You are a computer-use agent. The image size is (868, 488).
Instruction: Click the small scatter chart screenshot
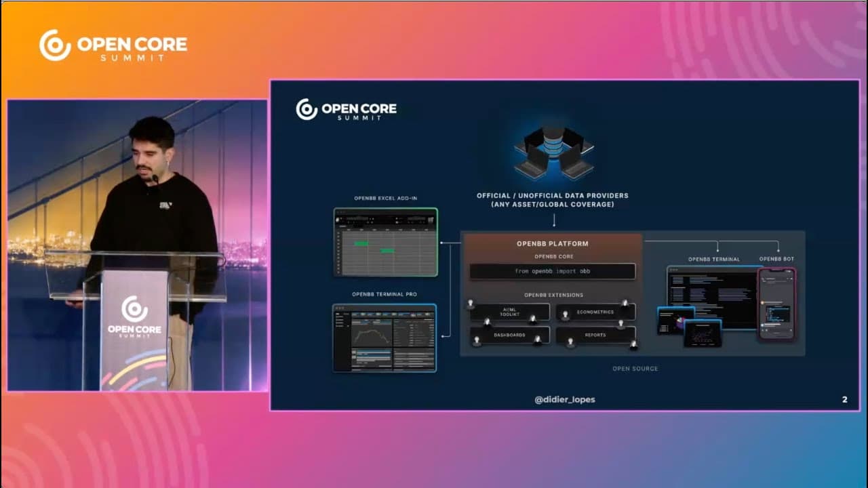702,333
